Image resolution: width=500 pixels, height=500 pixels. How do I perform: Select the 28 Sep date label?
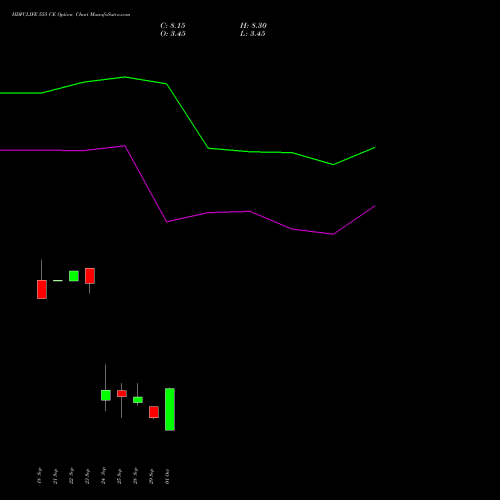click(135, 476)
